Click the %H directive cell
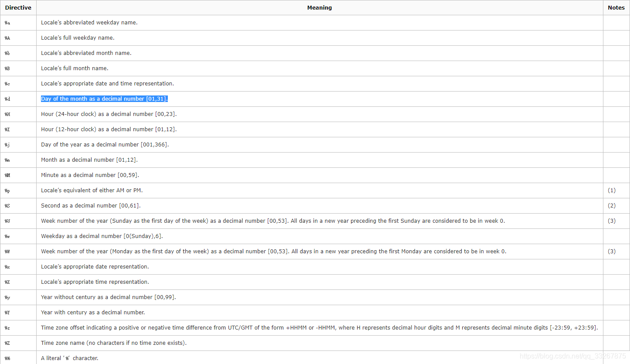Screen dimensions: 630x364 click(18, 114)
